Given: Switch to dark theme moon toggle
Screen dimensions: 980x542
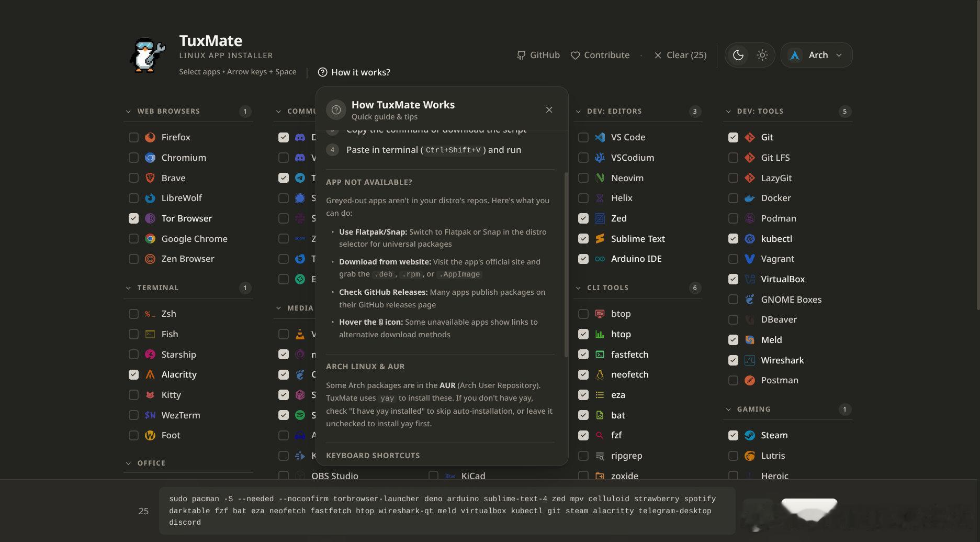Looking at the screenshot, I should pyautogui.click(x=738, y=55).
